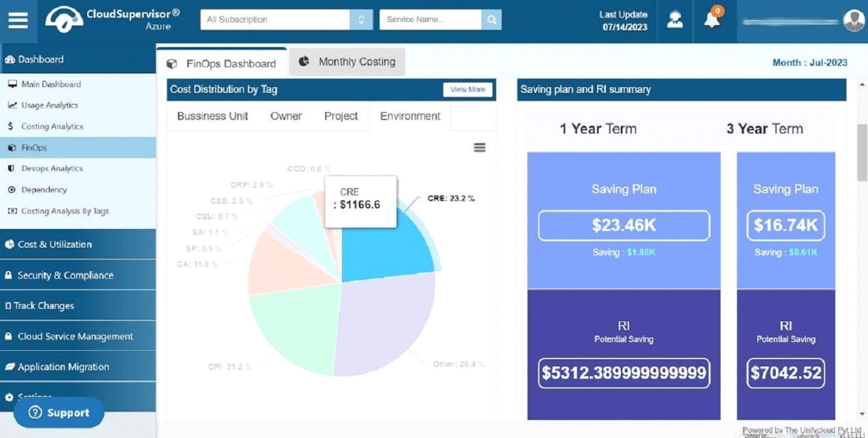Screen dimensions: 868x438
Task: Switch to the FinOps Dashboard tab
Action: pyautogui.click(x=221, y=63)
